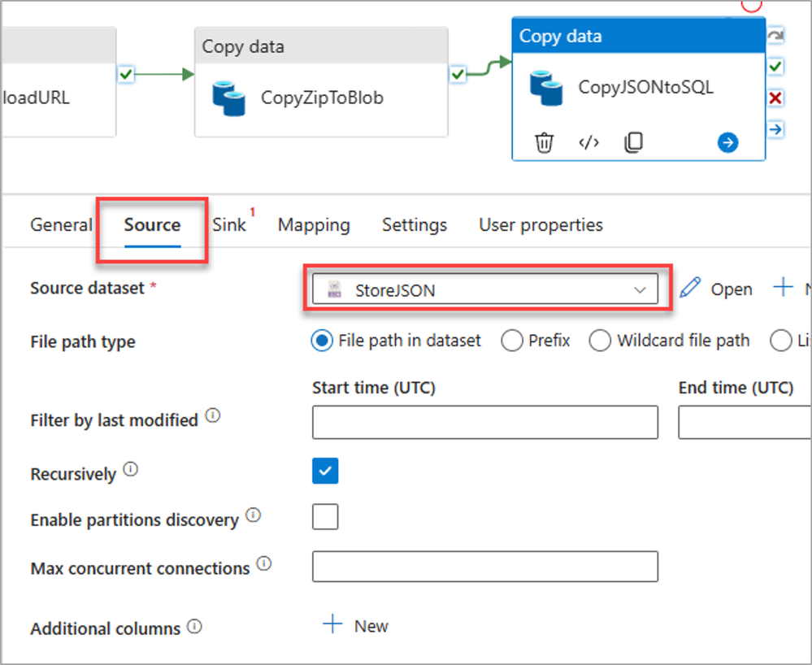Screen dimensions: 812x665
Task: Switch to the Sink tab
Action: click(x=229, y=225)
